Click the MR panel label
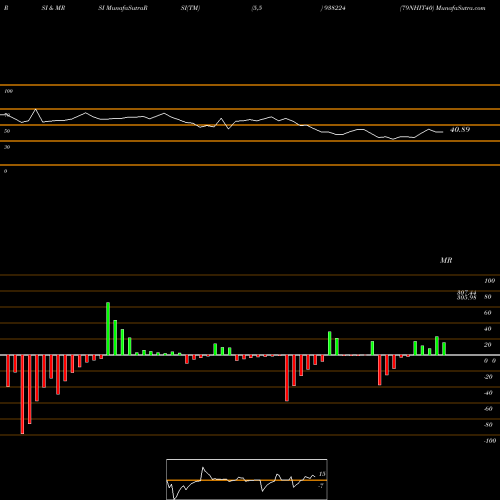Viewport: 500px width, 500px height. (446, 260)
